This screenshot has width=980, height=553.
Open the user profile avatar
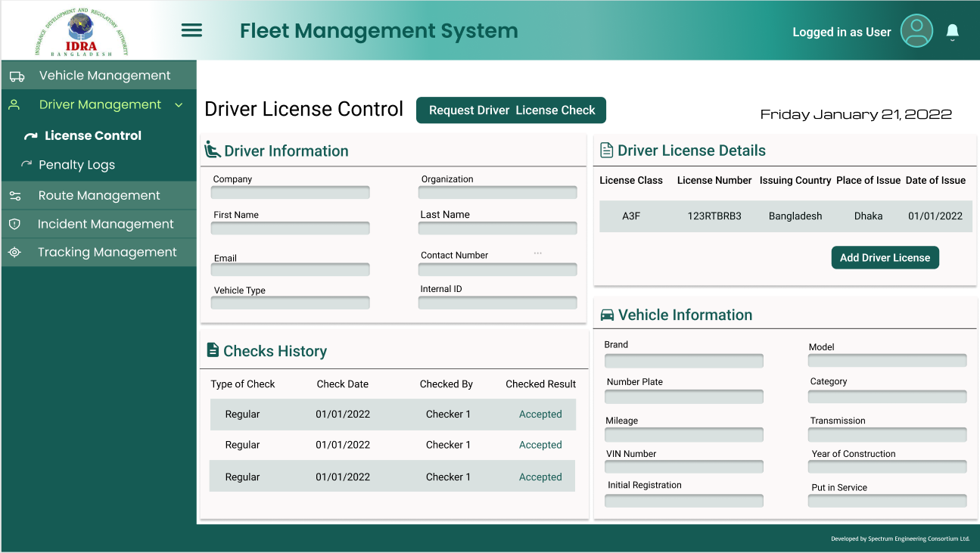[x=916, y=31]
